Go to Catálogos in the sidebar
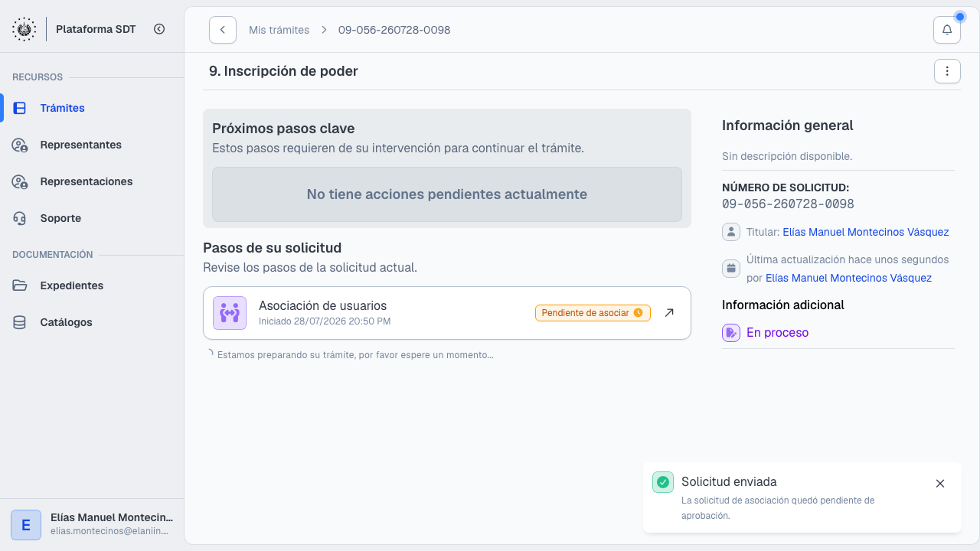Viewport: 980px width, 551px height. 92,322
